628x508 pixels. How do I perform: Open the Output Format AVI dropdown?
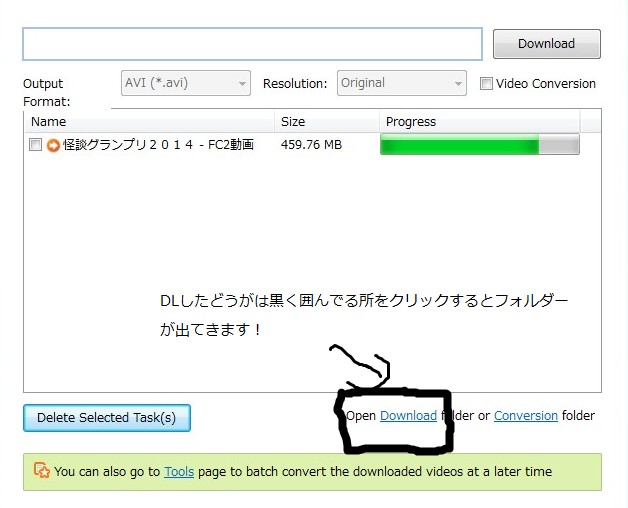(x=186, y=83)
